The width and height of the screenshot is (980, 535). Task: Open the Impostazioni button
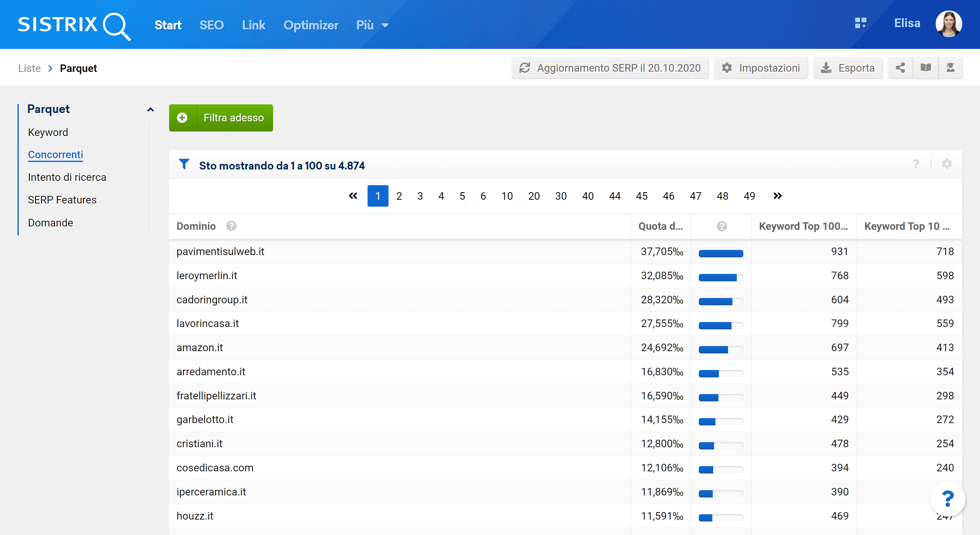tap(761, 68)
